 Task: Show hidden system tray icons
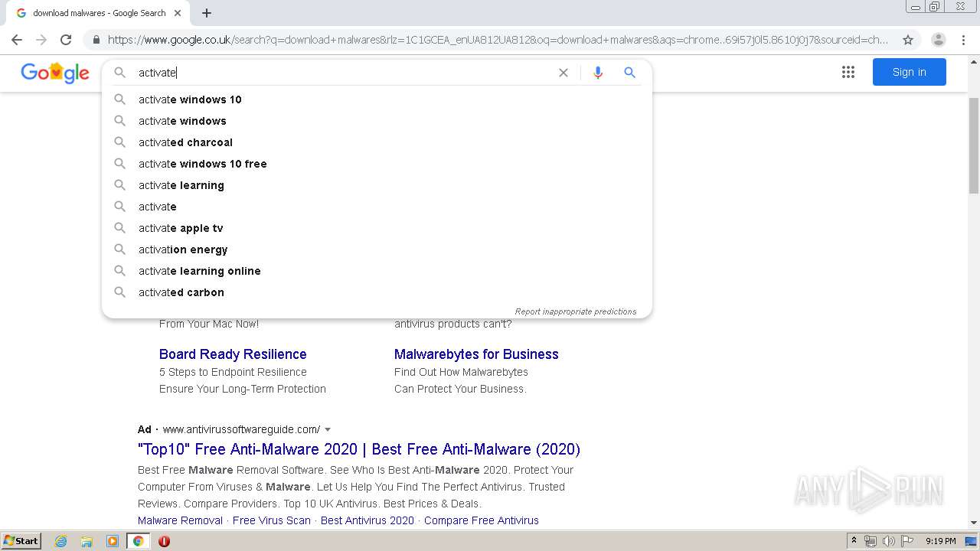[854, 541]
